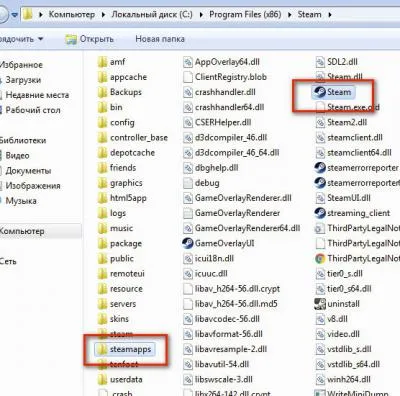Open Загрузки in navigation pane
400x396 pixels.
click(23, 80)
